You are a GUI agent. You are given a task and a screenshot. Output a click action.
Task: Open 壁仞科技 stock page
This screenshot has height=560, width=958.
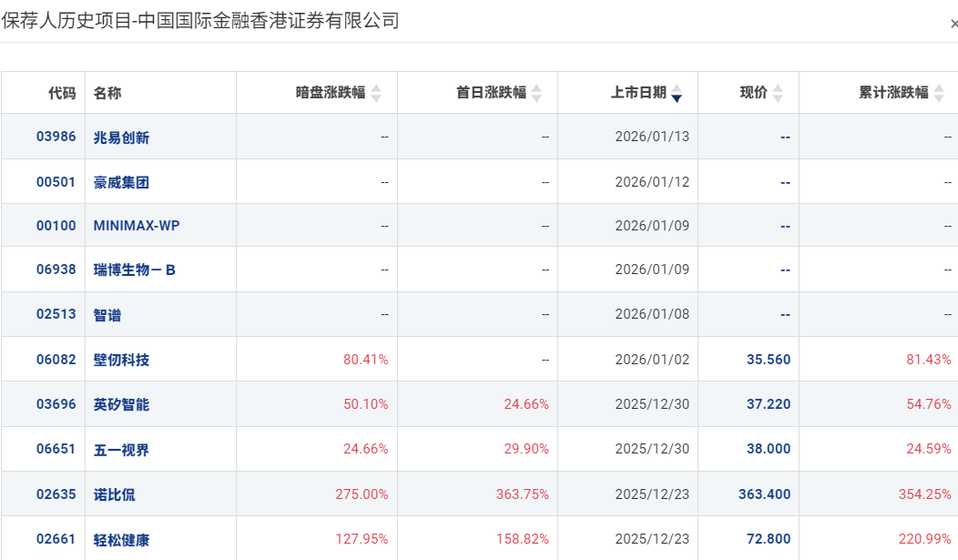(x=121, y=360)
